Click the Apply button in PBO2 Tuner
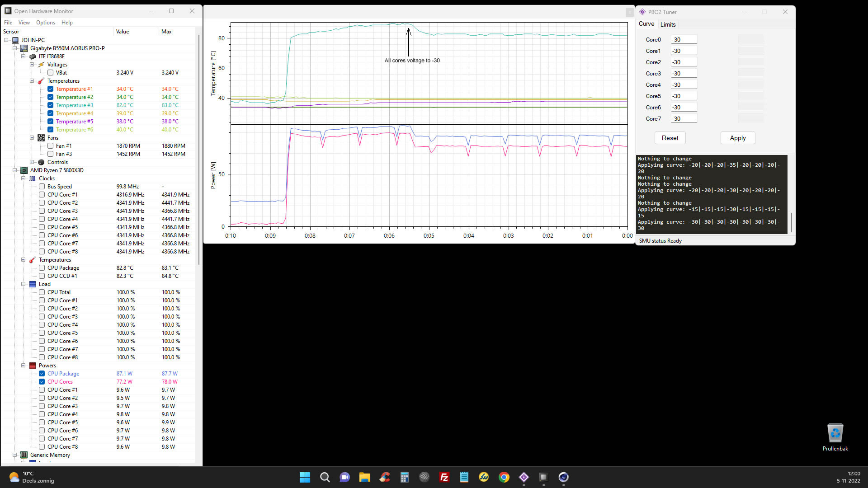The width and height of the screenshot is (868, 488). [737, 138]
